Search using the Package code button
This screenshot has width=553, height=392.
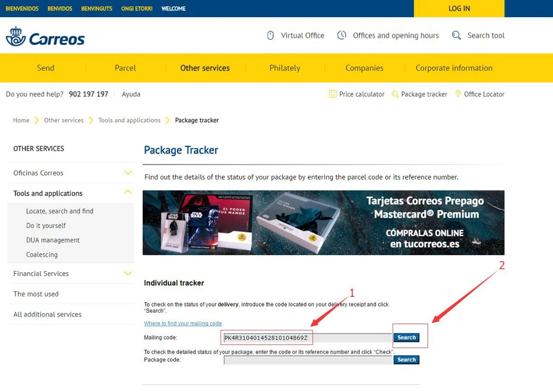[x=406, y=359]
